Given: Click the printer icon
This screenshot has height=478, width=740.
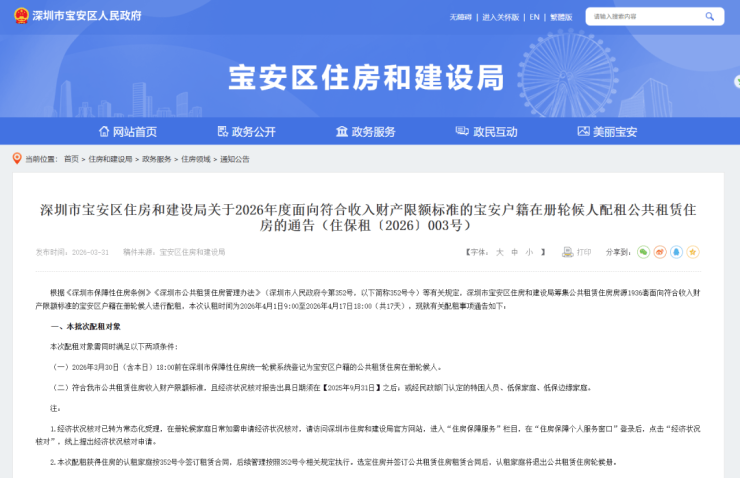Looking at the screenshot, I should point(567,252).
